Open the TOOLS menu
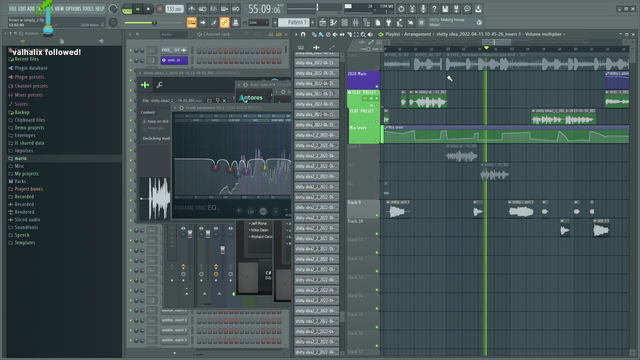This screenshot has height=360, width=640. 88,9
